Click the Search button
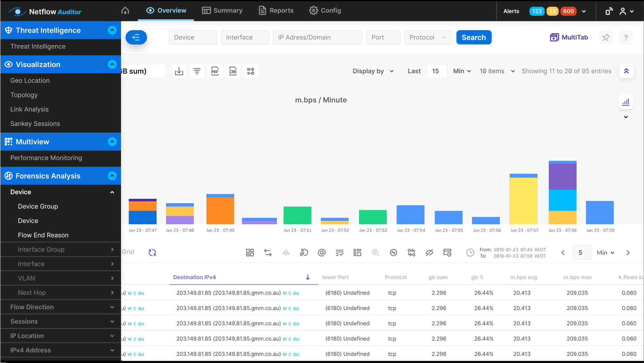This screenshot has width=644, height=363. tap(474, 37)
